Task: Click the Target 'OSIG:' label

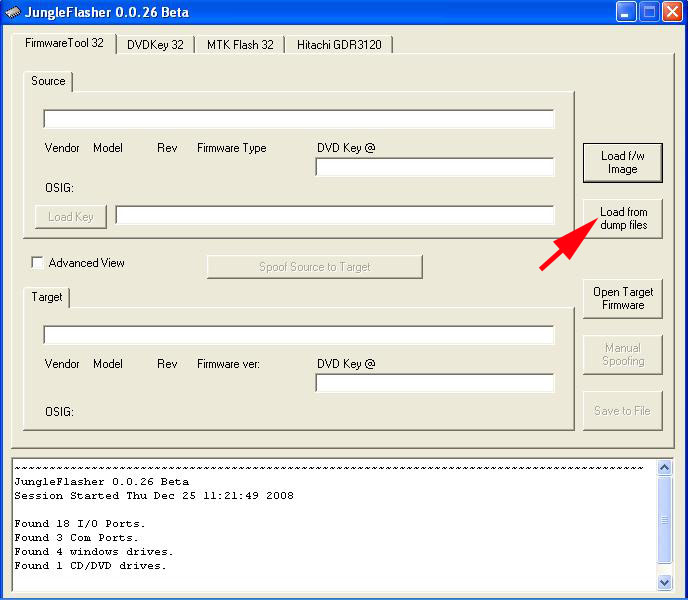Action: pyautogui.click(x=59, y=412)
